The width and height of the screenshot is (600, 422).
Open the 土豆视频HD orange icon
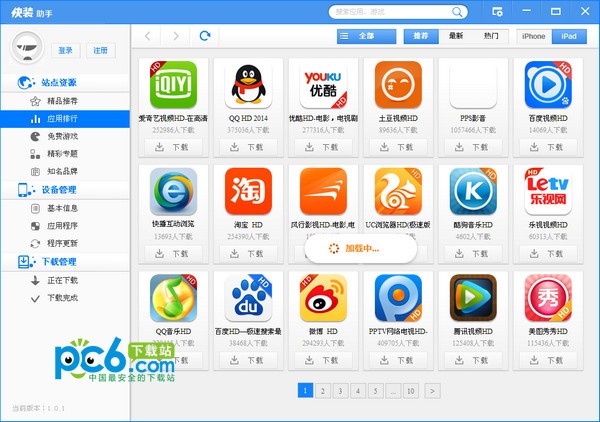pos(398,85)
